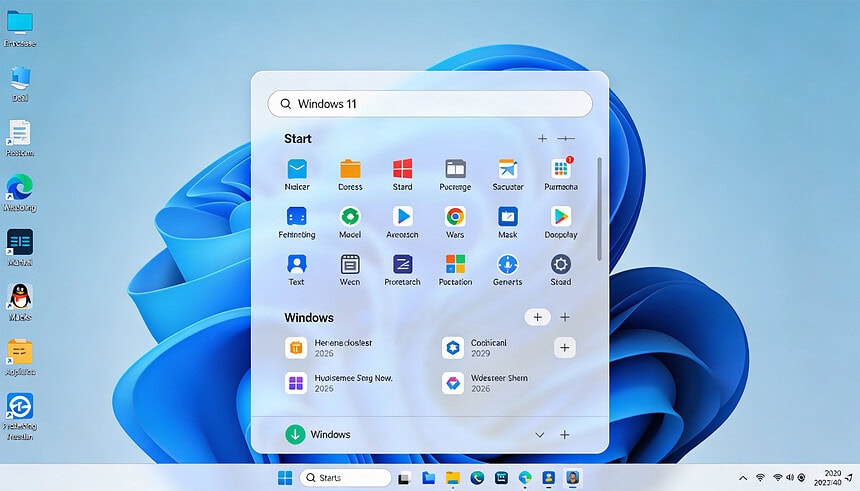Open the dark robot-face taskbar app
Image resolution: width=860 pixels, height=491 pixels.
click(x=501, y=478)
